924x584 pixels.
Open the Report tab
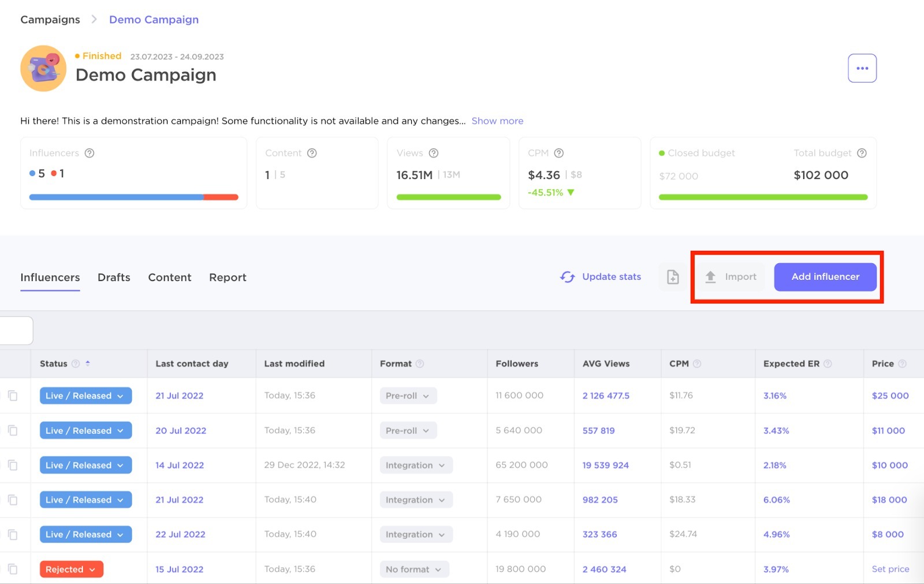click(228, 278)
